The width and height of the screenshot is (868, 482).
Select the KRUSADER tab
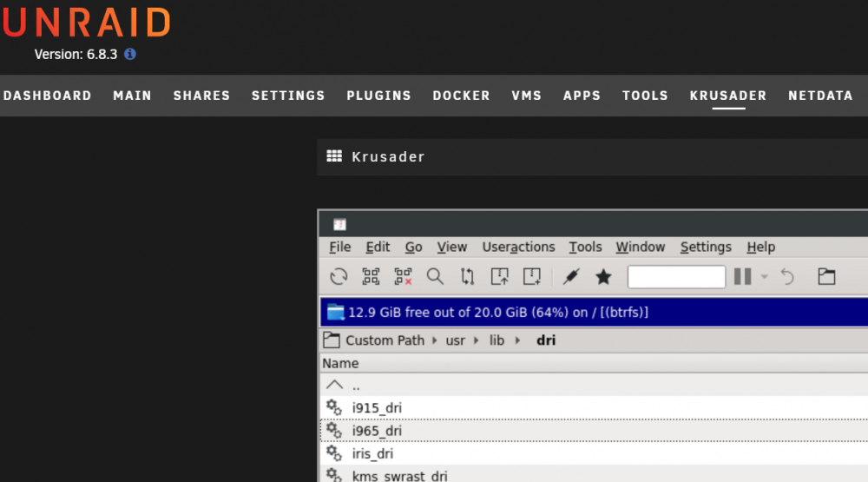[x=728, y=96]
